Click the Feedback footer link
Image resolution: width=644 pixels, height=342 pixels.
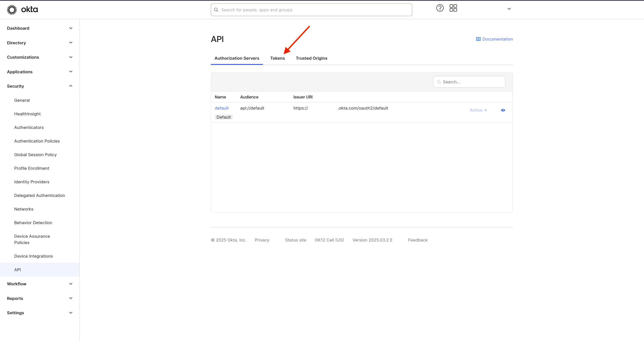tap(418, 240)
